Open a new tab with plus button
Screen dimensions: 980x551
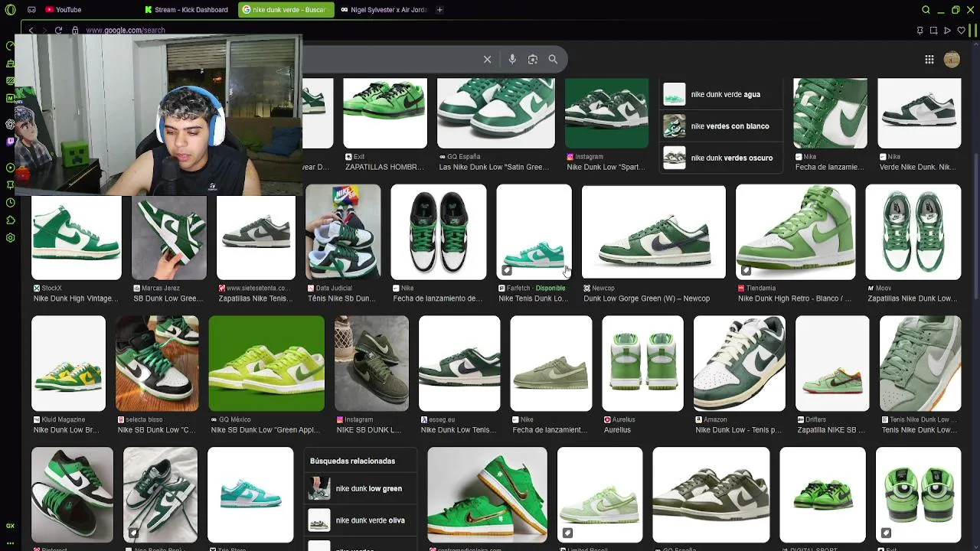click(x=439, y=10)
